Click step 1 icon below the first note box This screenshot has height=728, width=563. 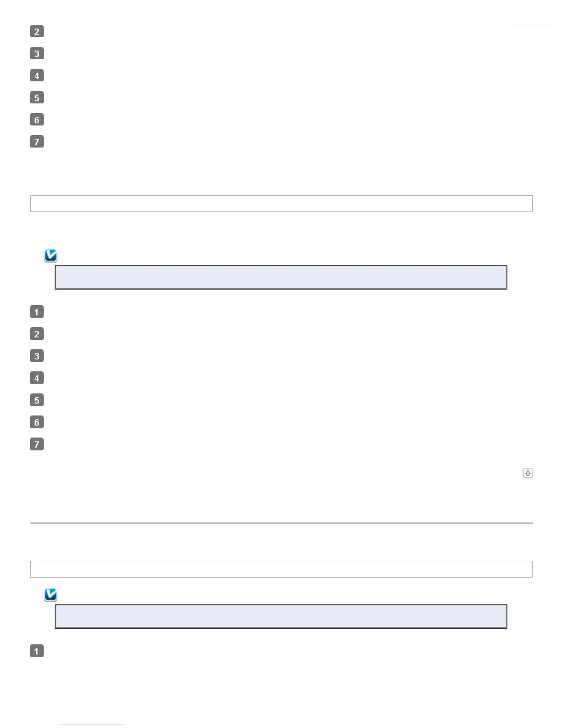(37, 312)
